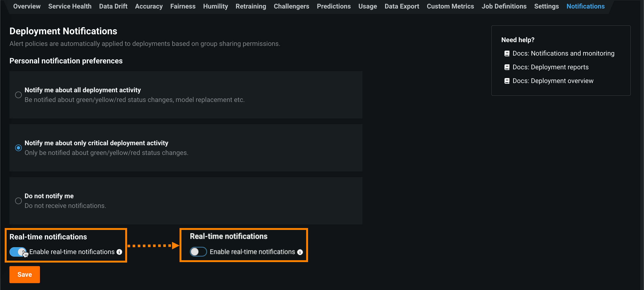Go to the Challengers tab
The height and width of the screenshot is (290, 644).
tap(291, 6)
